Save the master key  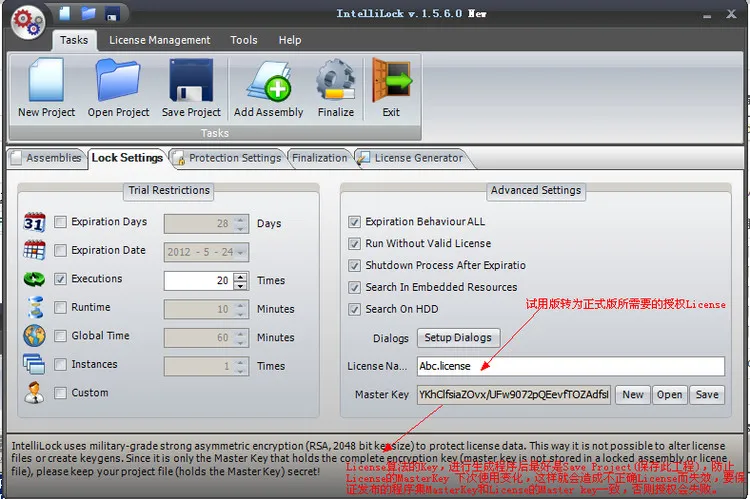[x=707, y=395]
